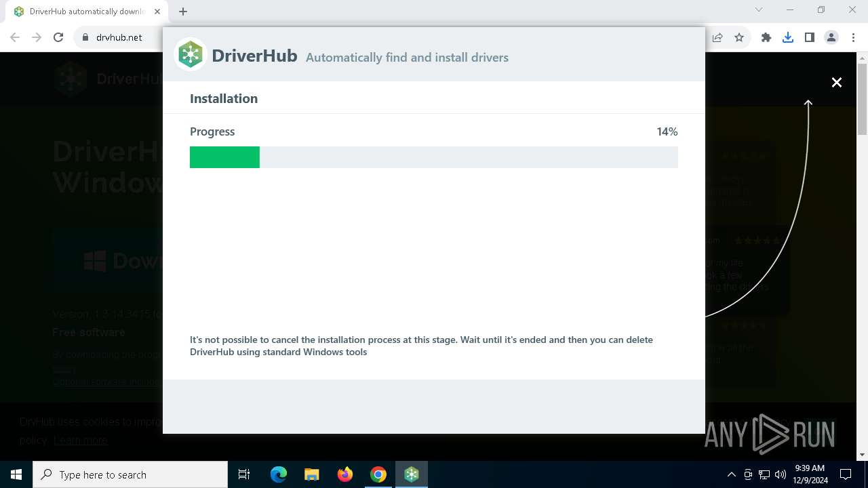Click the "Installation" heading
The height and width of the screenshot is (488, 868).
(x=224, y=98)
